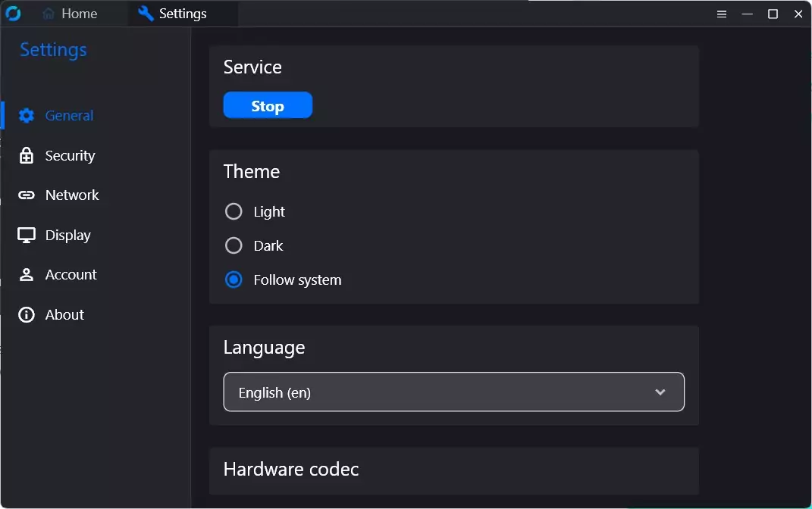This screenshot has height=509, width=812.
Task: Select Follow system theme radio button
Action: pos(234,280)
